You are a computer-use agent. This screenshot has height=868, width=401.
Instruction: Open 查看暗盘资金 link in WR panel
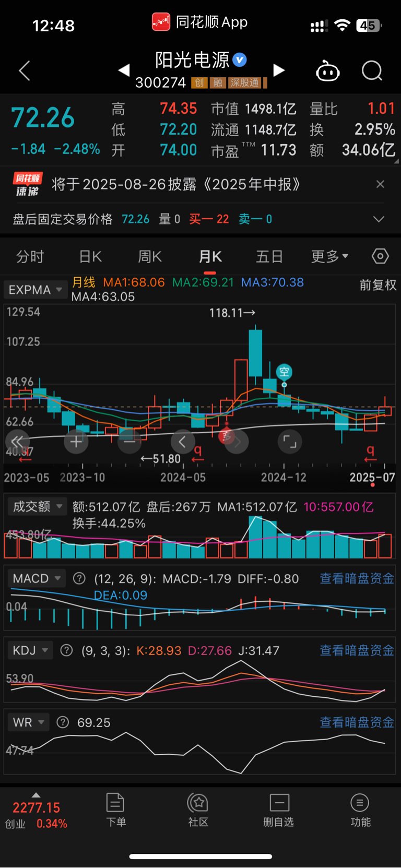(x=357, y=722)
